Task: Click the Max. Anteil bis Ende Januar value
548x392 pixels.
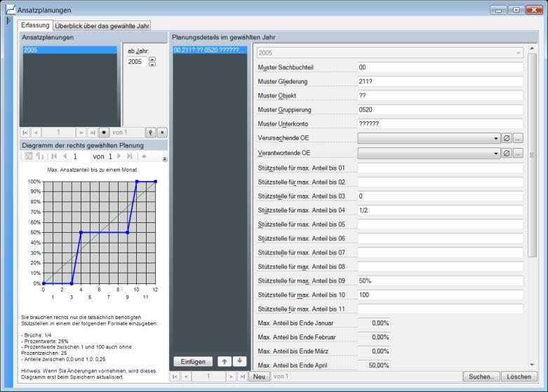Action: pos(374,323)
